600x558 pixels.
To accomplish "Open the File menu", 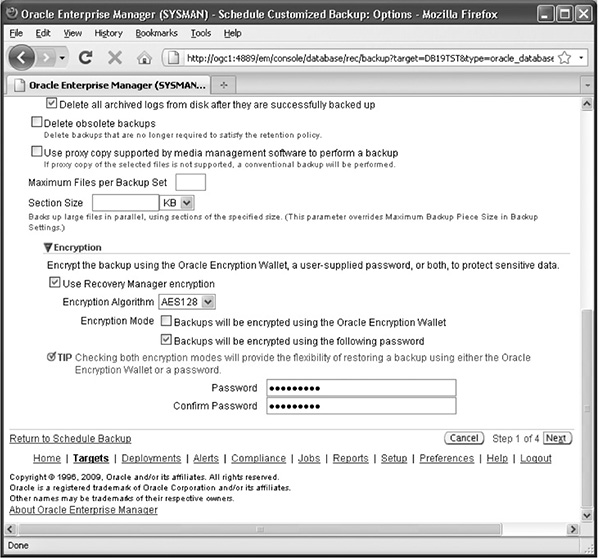I will coord(16,33).
